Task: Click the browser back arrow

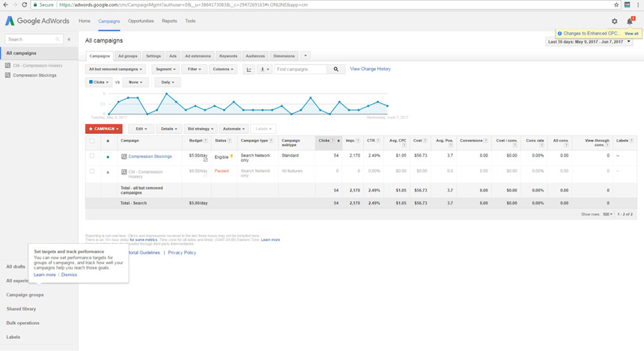Action: pos(5,5)
